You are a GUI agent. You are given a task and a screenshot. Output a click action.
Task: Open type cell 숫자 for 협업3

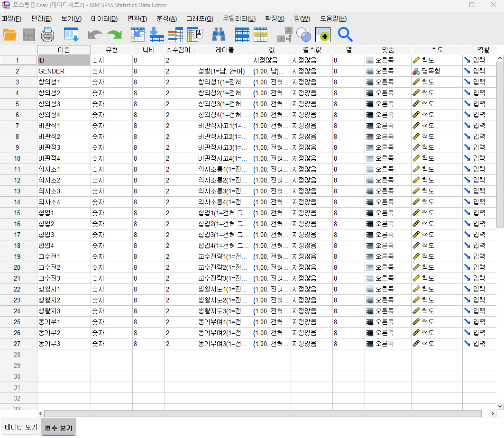(111, 235)
